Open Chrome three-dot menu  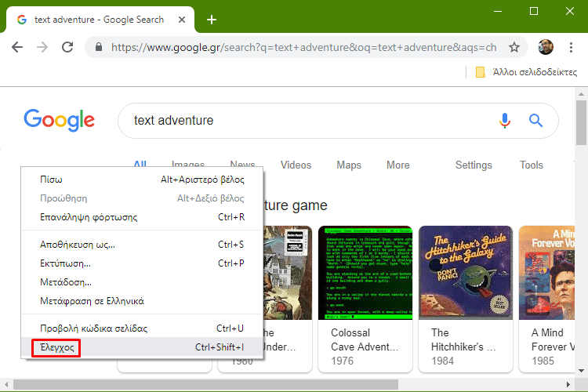pyautogui.click(x=571, y=47)
